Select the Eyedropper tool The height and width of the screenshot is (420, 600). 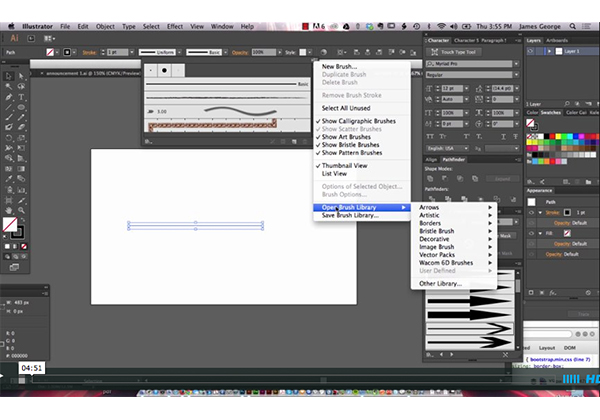coord(9,179)
